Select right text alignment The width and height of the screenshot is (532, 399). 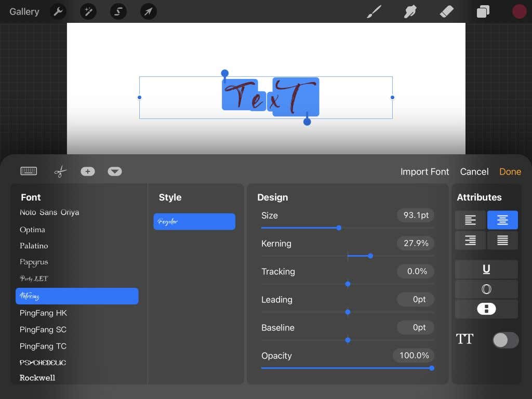coord(470,240)
